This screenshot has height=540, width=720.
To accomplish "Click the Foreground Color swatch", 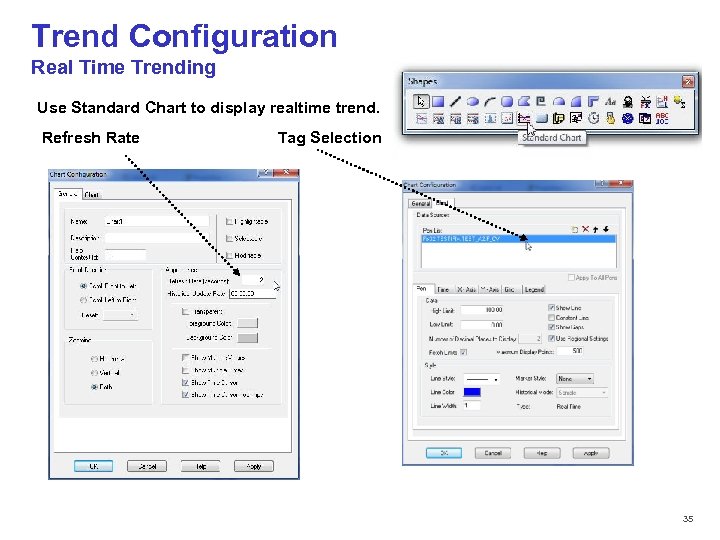I will (x=248, y=323).
